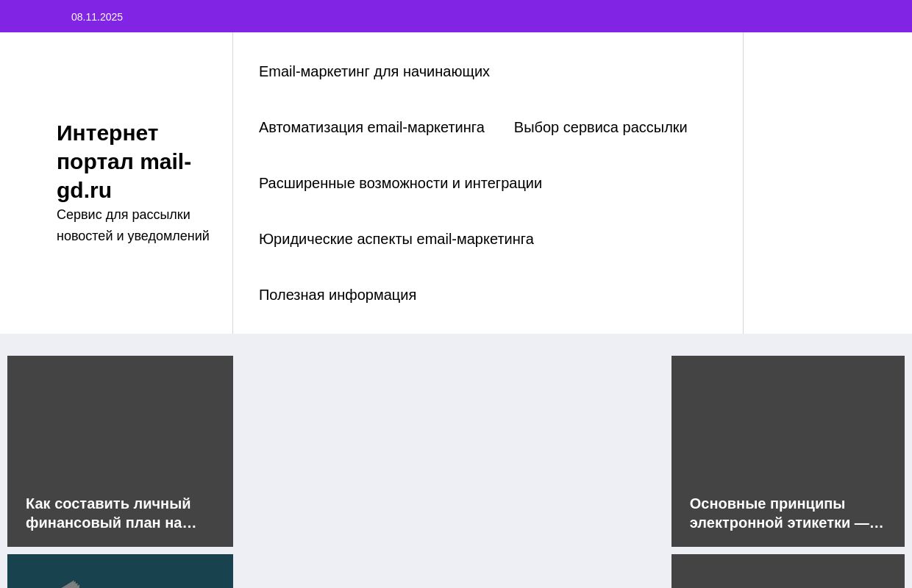Open the bottom-right dark article card

click(787, 573)
